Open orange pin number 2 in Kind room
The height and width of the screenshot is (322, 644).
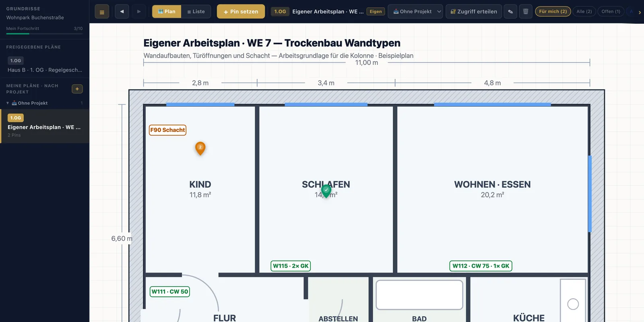[200, 148]
